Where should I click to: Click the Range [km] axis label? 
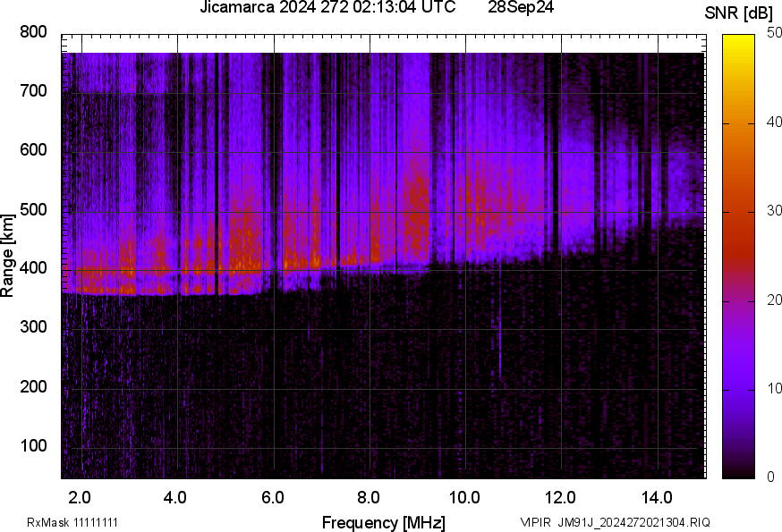point(8,256)
